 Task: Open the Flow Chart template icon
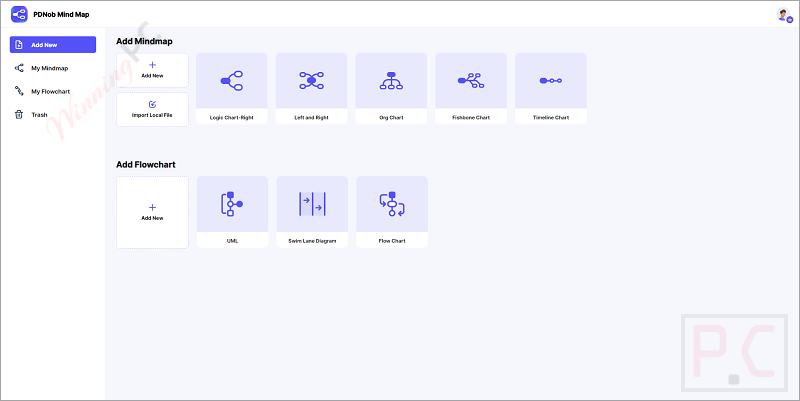(391, 204)
